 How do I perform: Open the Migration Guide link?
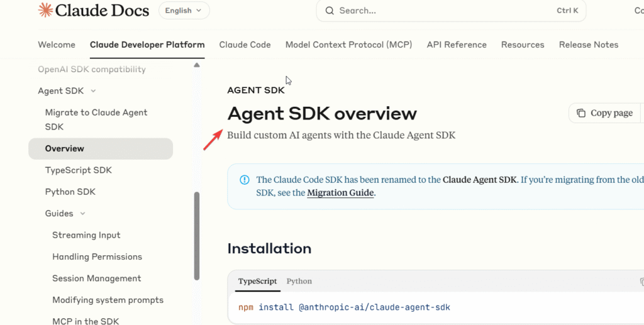(x=340, y=193)
